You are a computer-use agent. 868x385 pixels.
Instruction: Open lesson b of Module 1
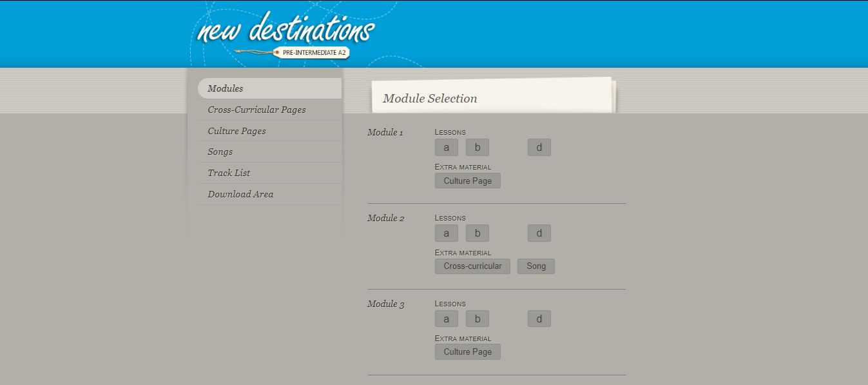coord(477,148)
